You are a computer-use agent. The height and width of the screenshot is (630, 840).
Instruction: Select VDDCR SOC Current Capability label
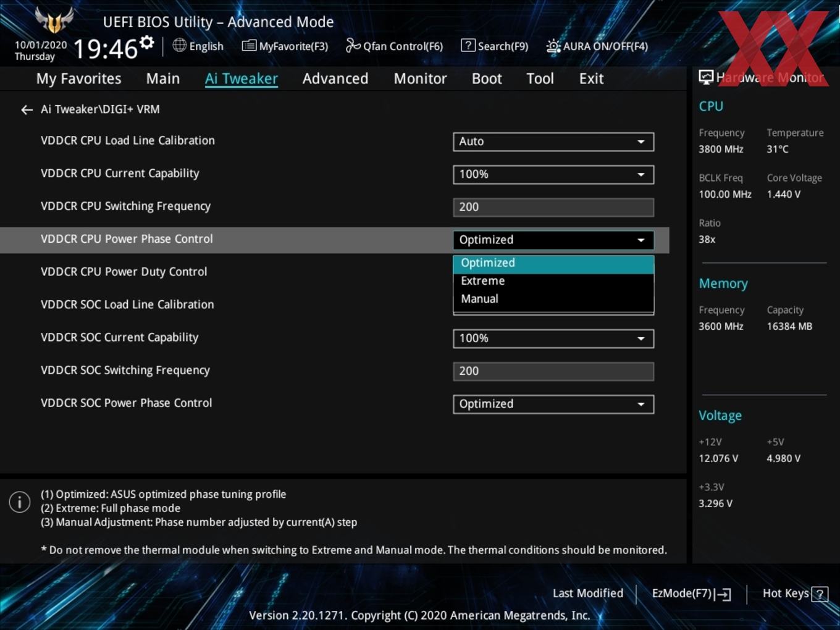[119, 338]
